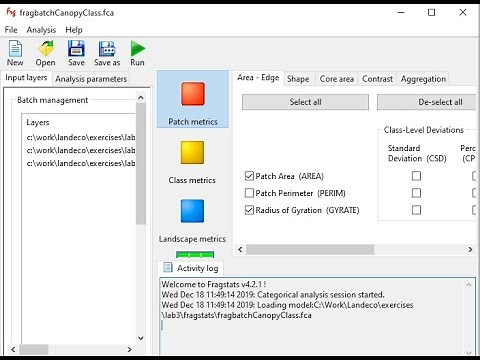The height and width of the screenshot is (360, 480).
Task: Tick the CSD checkbox in Patch Area row
Action: coord(416,176)
